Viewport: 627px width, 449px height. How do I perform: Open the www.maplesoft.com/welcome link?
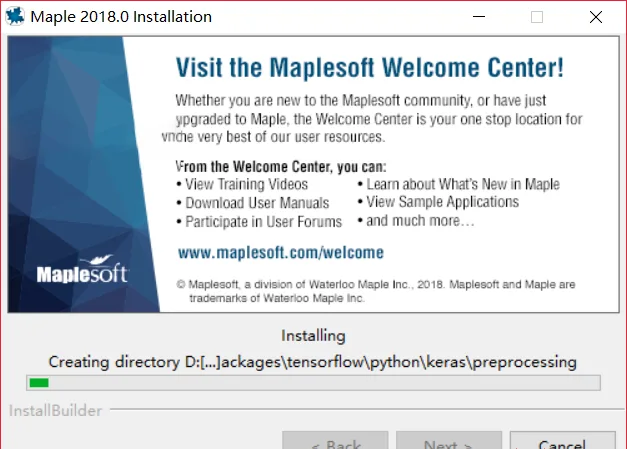coord(281,253)
